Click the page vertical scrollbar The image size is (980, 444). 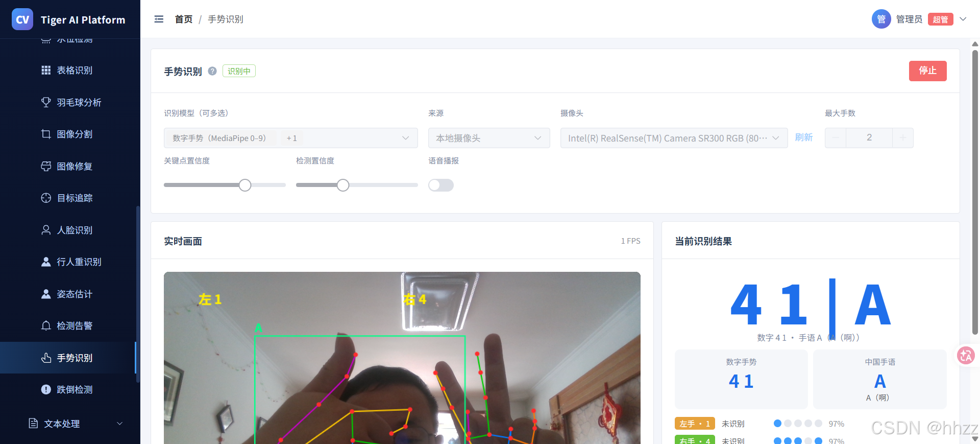pyautogui.click(x=975, y=192)
